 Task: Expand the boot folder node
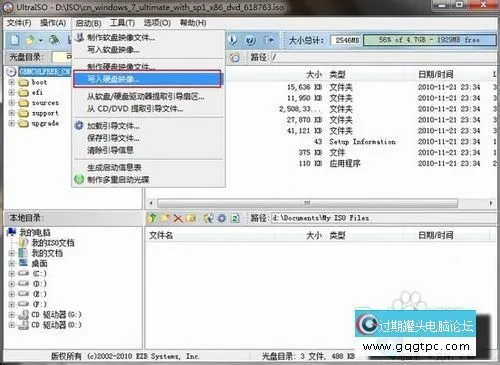click(x=11, y=82)
